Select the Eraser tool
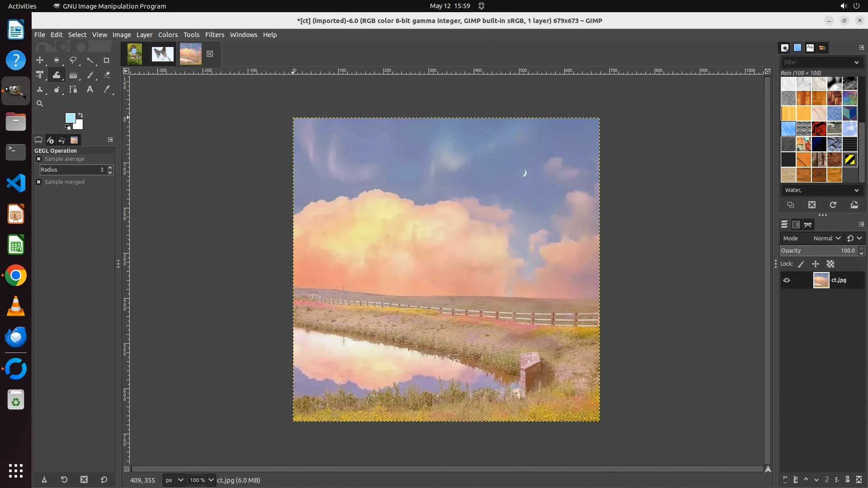Screen dimensions: 868x488 pos(107,75)
